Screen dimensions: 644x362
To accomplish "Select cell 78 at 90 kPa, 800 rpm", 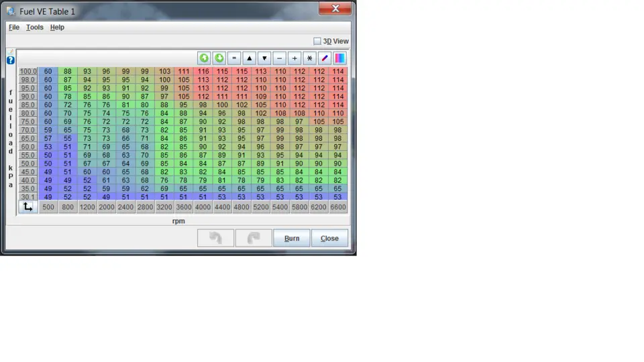I will point(67,97).
